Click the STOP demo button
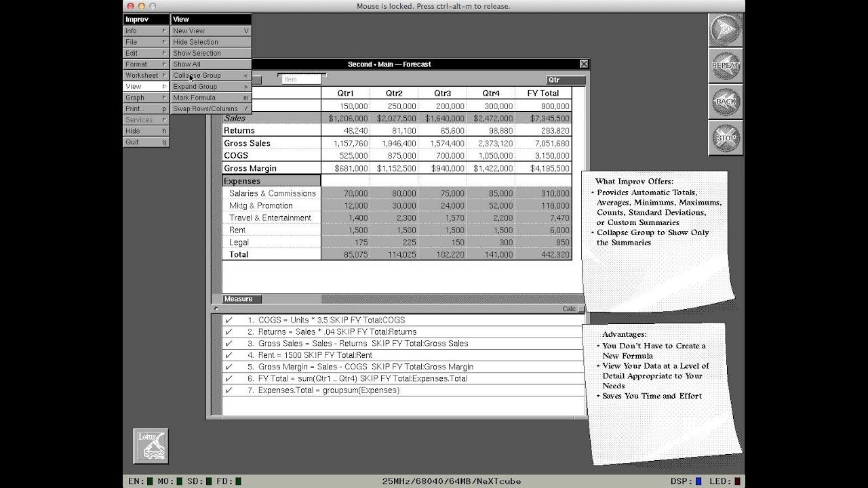The width and height of the screenshot is (868, 488). pyautogui.click(x=726, y=138)
